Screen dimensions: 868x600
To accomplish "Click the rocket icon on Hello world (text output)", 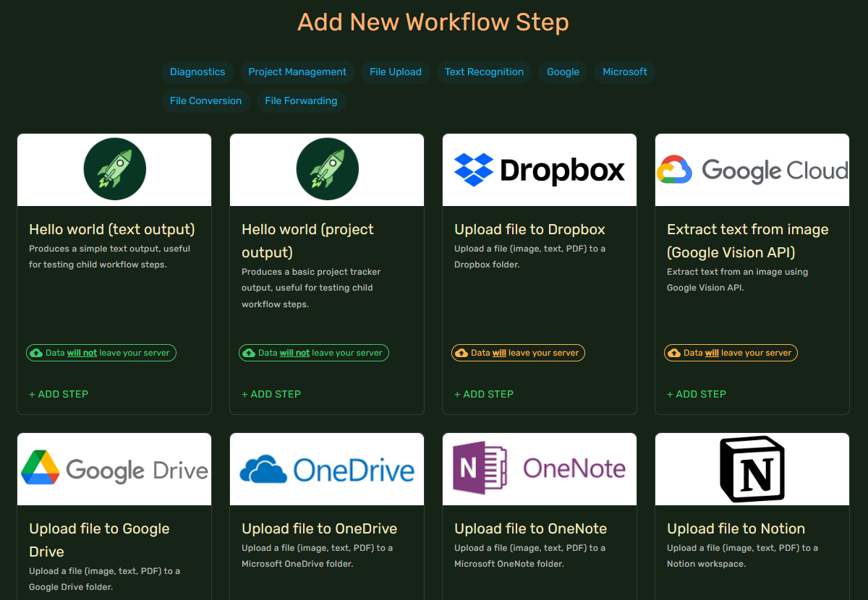I will point(114,170).
